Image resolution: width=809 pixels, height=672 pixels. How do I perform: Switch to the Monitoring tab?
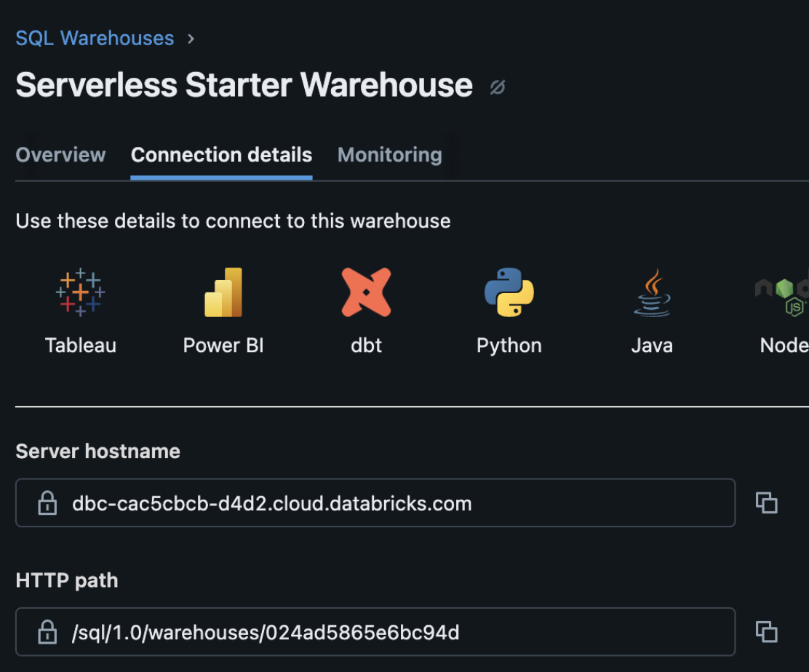(389, 155)
